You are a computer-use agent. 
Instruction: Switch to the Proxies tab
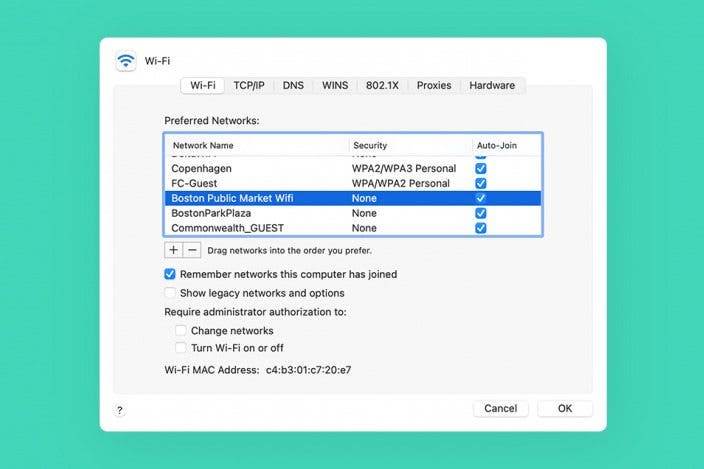click(x=434, y=86)
